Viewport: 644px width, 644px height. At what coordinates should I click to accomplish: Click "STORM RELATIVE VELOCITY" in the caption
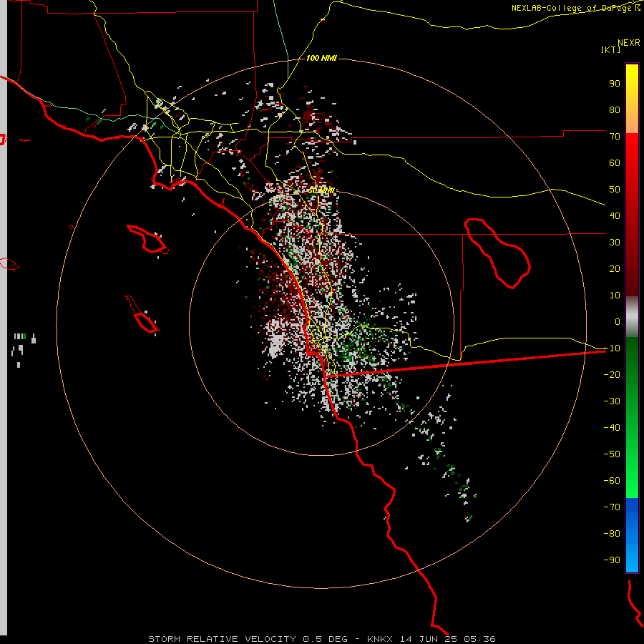click(222, 639)
